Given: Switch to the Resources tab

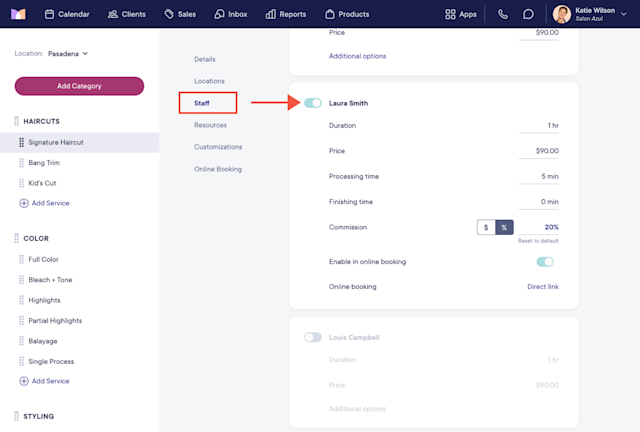Looking at the screenshot, I should 211,125.
